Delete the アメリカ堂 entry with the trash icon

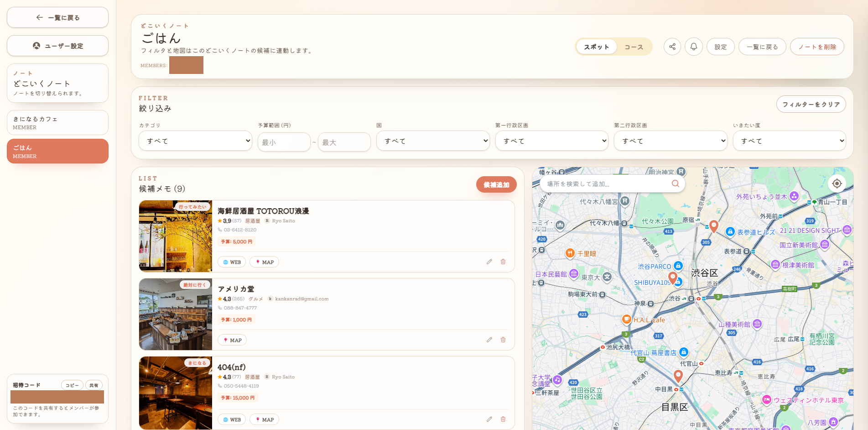tap(503, 340)
